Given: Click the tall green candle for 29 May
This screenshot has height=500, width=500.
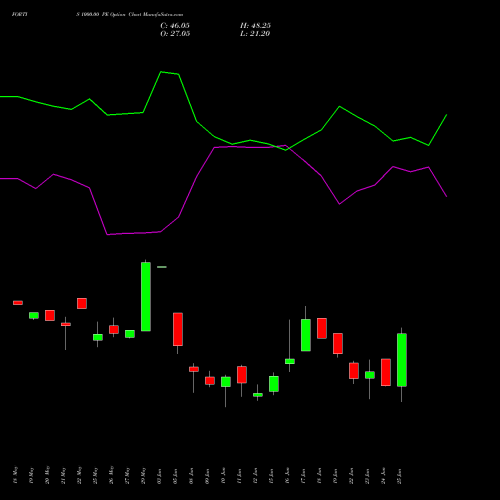Looking at the screenshot, I should click(146, 297).
